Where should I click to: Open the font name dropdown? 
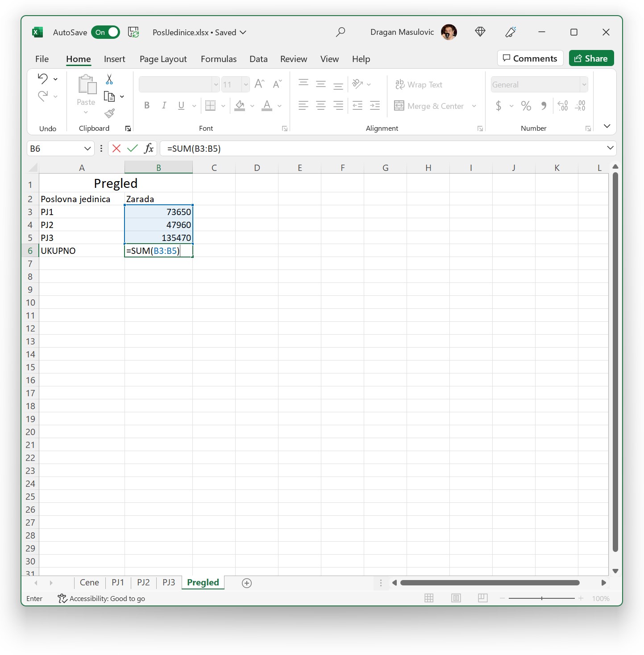pos(216,84)
